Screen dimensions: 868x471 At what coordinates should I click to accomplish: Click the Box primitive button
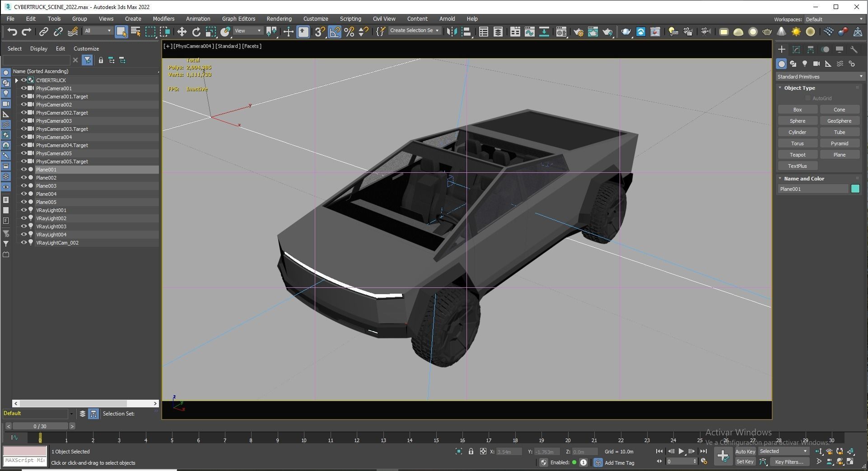[797, 110]
